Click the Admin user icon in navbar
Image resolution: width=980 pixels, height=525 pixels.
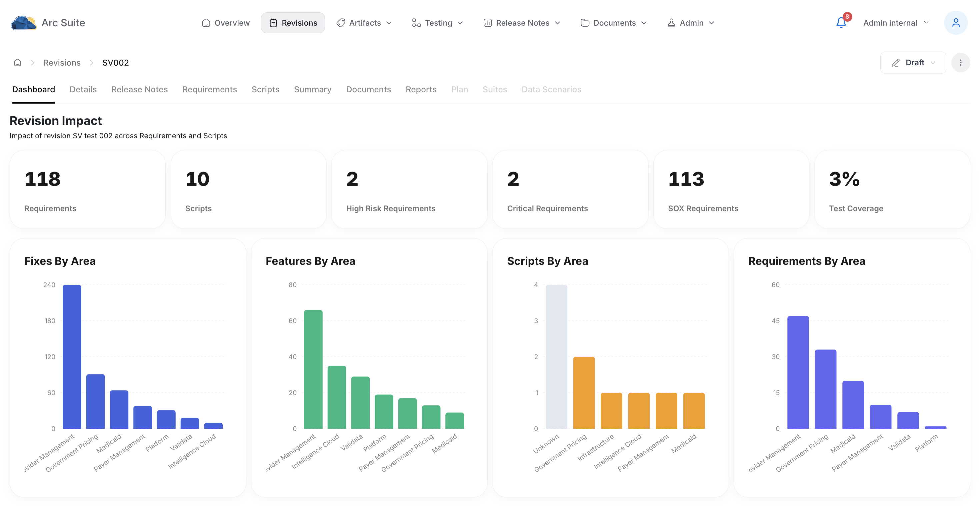[671, 23]
